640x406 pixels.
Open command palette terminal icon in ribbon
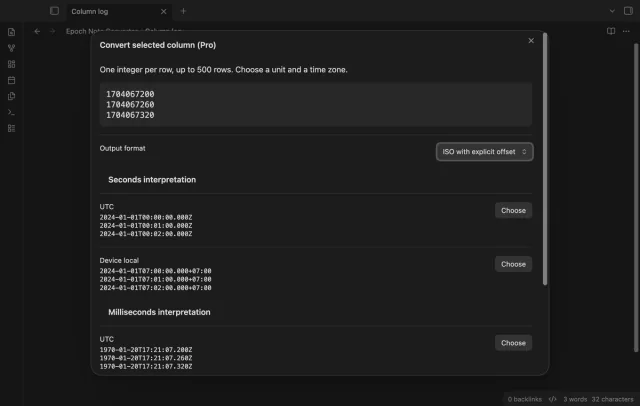(x=11, y=112)
